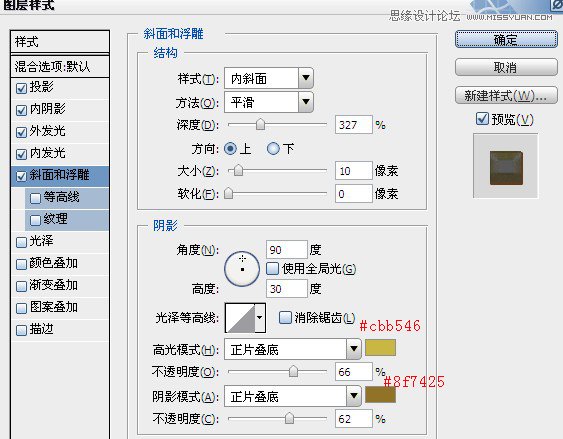Click shadow opacity field 62
The height and width of the screenshot is (439, 563).
354,419
